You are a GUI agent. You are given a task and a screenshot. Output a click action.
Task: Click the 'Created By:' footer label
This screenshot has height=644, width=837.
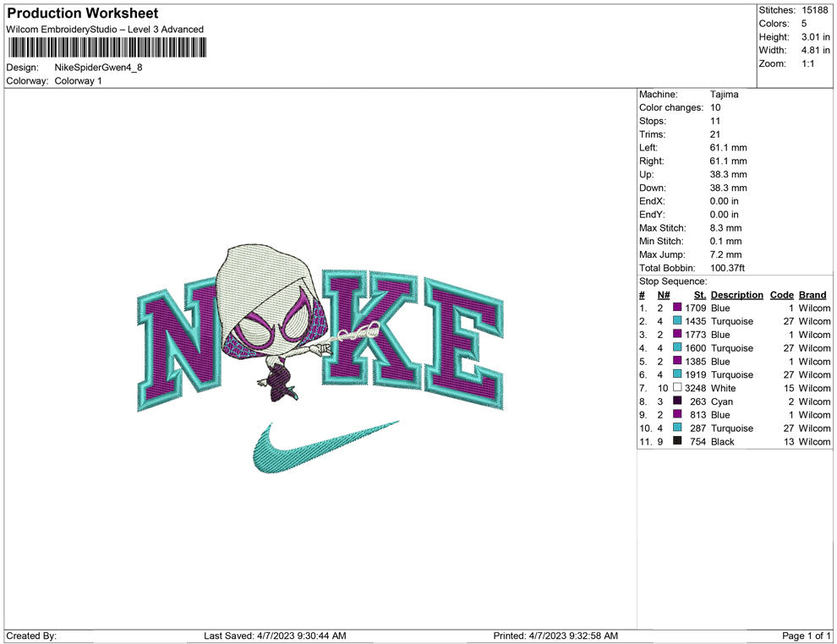click(x=31, y=636)
